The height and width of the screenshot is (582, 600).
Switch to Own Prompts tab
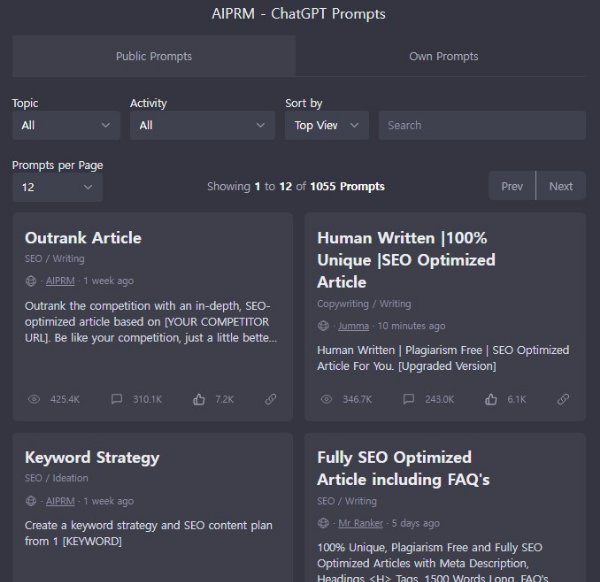click(443, 56)
